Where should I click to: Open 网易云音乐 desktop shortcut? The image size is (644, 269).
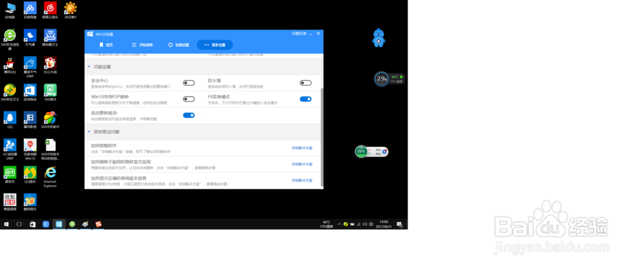50,10
